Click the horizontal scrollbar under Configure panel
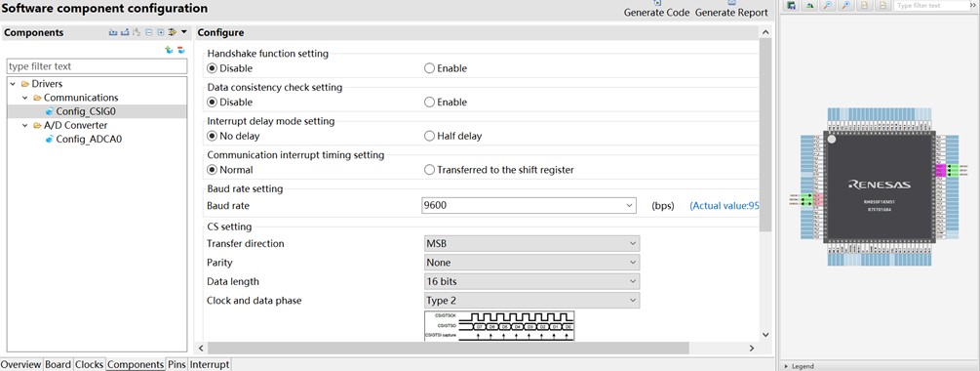The image size is (980, 371). click(449, 348)
